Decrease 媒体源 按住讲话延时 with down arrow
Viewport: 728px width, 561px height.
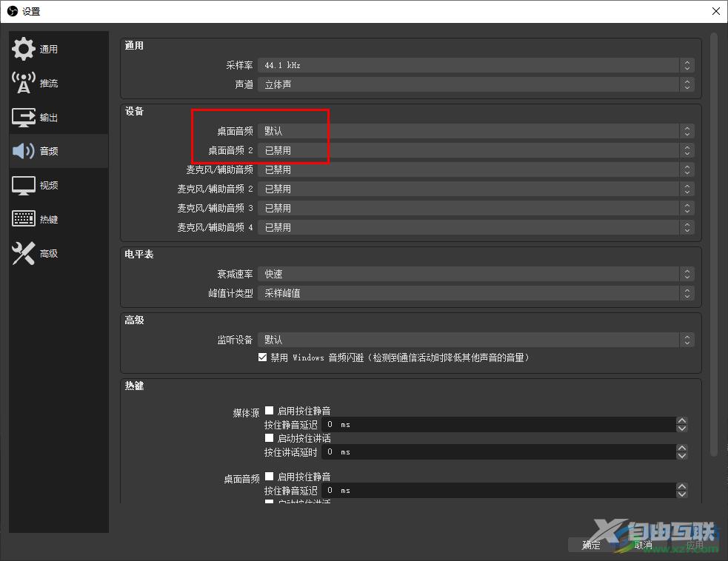pos(681,456)
